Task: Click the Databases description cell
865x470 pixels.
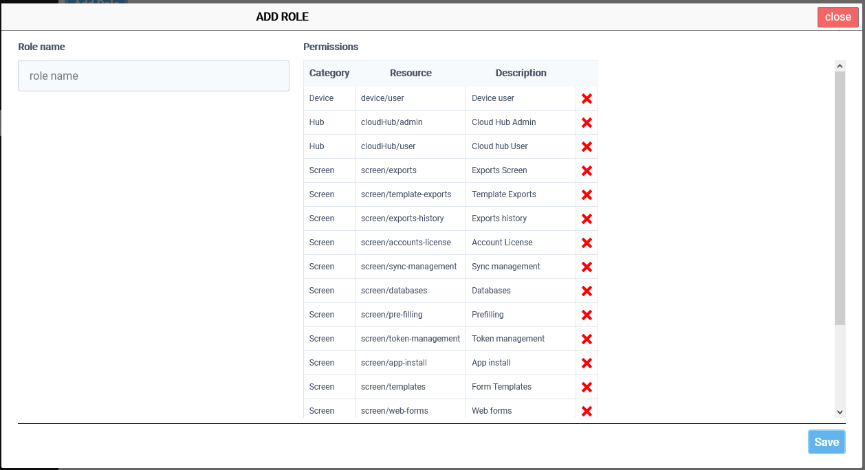Action: (521, 290)
